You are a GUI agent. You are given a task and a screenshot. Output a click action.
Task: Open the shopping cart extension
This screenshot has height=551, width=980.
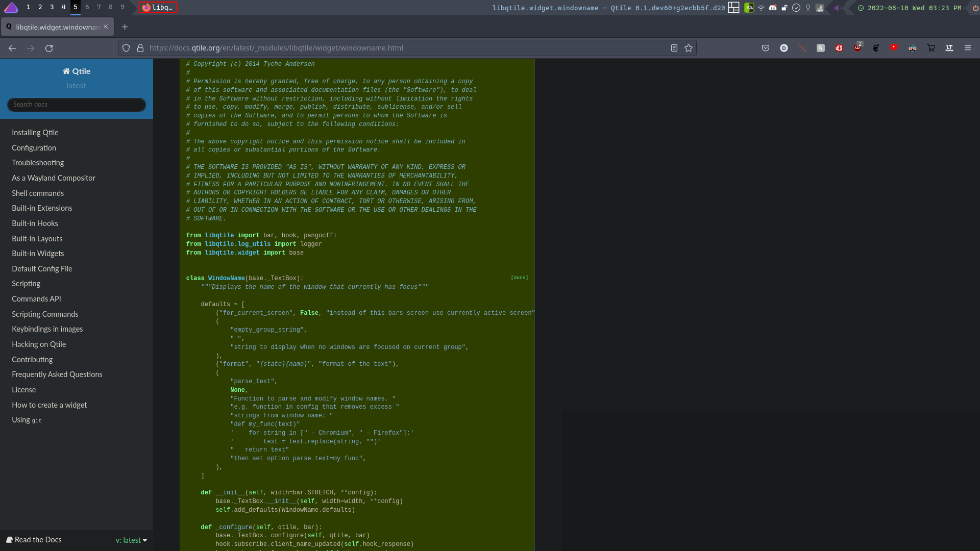(x=931, y=48)
